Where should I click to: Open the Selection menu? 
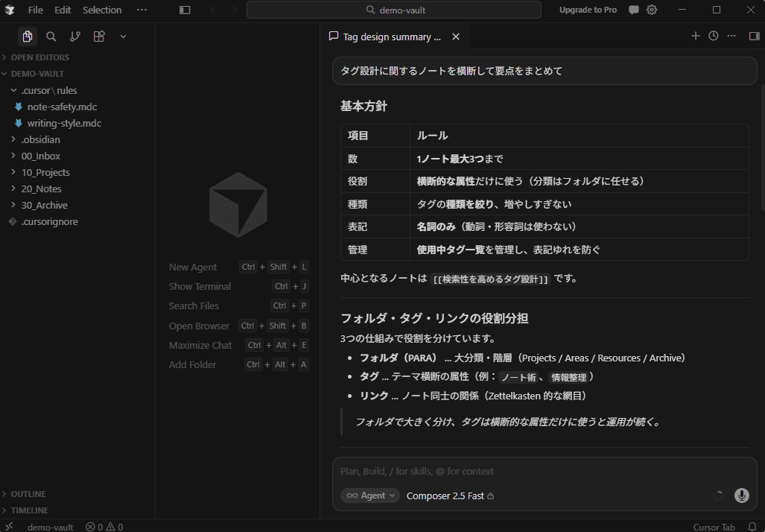pos(102,10)
